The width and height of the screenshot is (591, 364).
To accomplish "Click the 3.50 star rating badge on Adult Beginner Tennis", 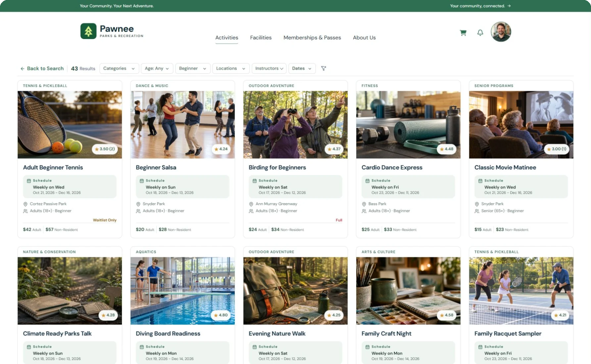I will coord(105,149).
